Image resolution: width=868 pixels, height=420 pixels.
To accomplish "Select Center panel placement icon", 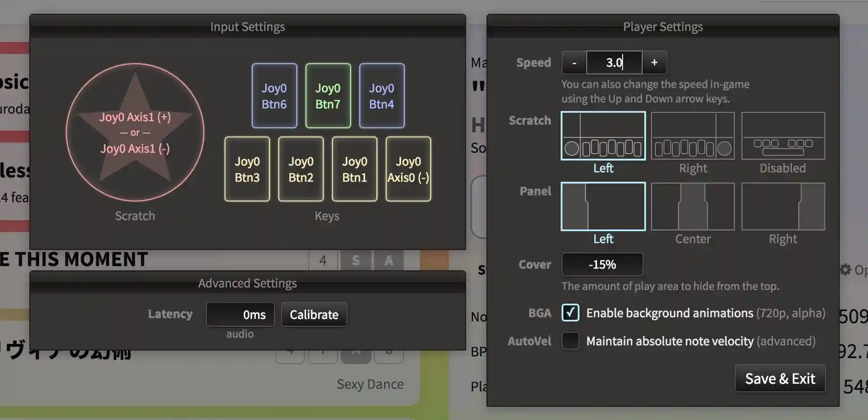I will click(x=693, y=206).
